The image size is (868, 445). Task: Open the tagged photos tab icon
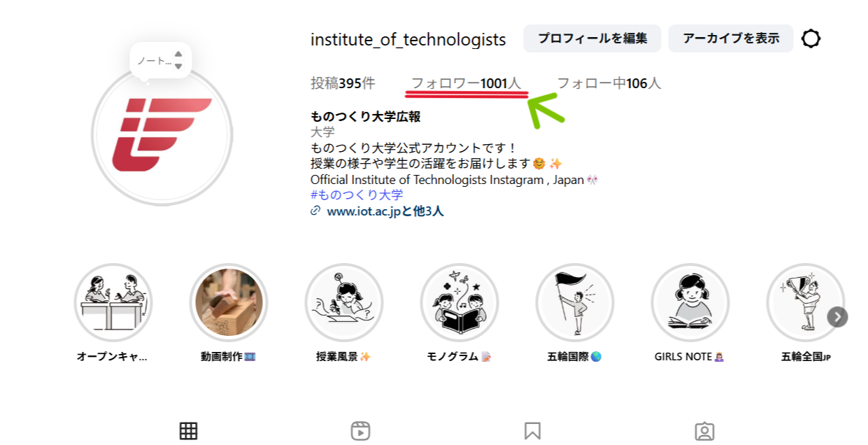[x=704, y=431]
